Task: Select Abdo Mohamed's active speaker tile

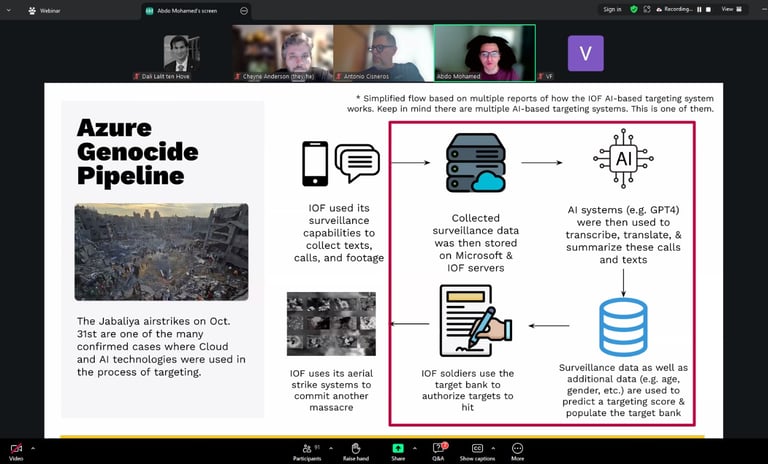Action: (485, 53)
